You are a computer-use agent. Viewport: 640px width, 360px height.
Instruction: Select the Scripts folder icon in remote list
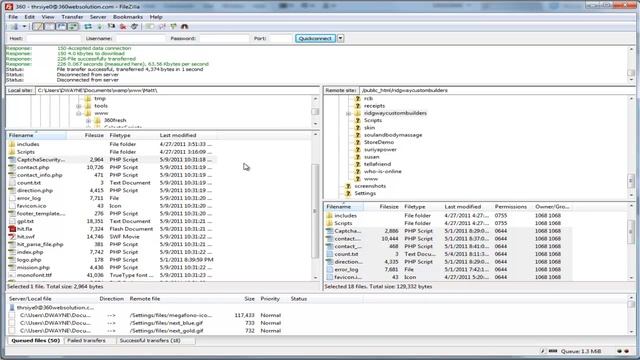coord(329,223)
